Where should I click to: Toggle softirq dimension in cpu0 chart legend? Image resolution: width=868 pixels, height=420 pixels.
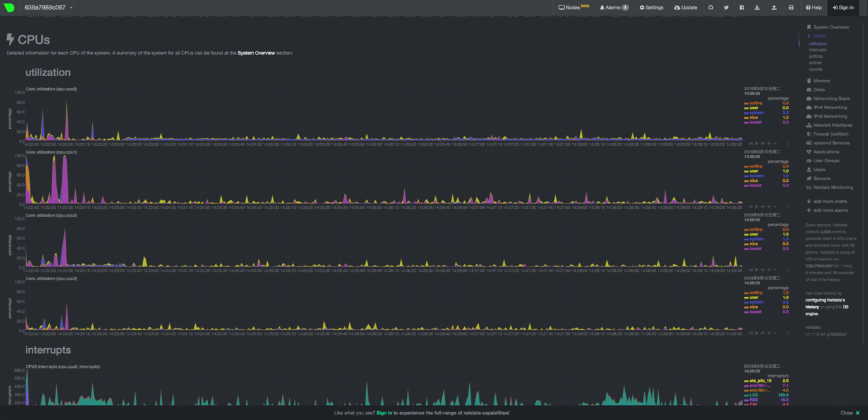[755, 103]
